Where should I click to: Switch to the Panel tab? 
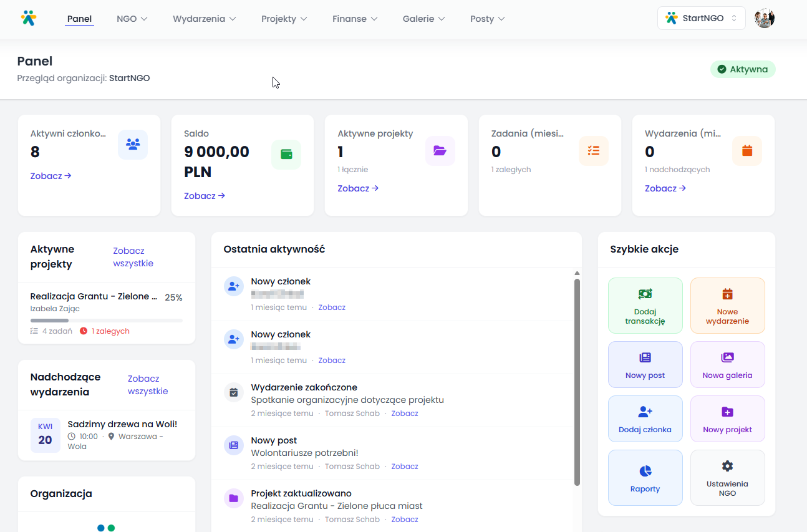[x=80, y=19]
